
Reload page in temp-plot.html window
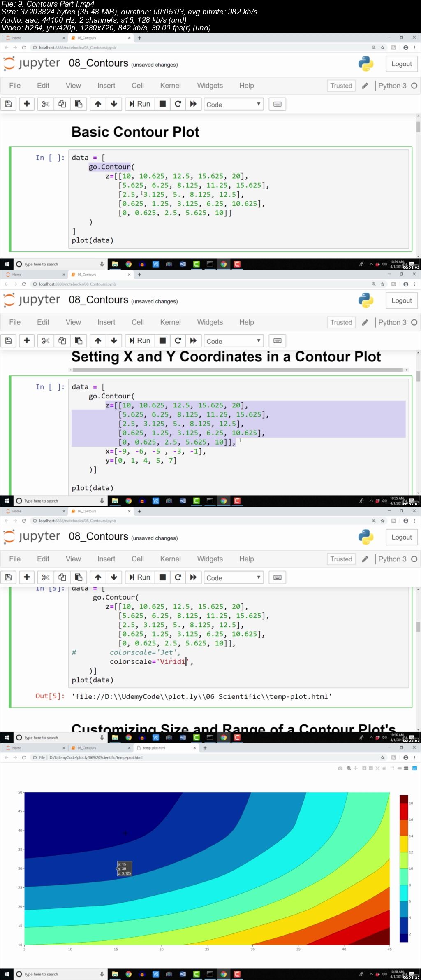(24, 757)
